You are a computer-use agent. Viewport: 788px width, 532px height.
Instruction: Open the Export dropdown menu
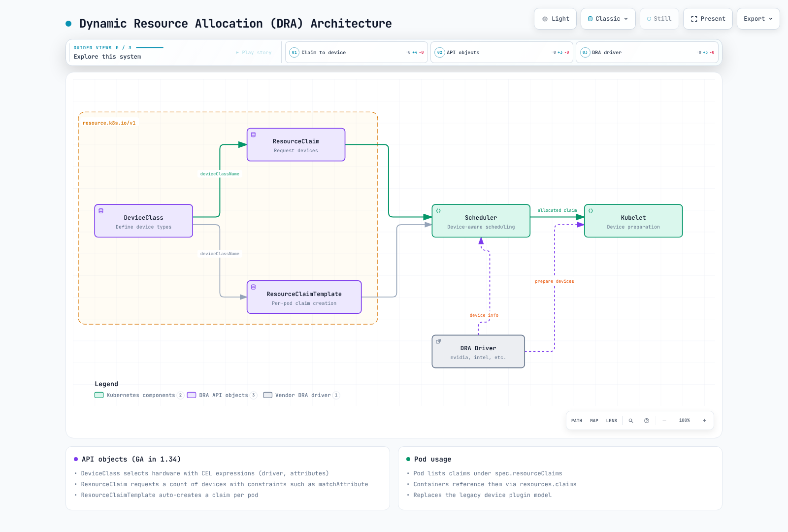click(758, 19)
